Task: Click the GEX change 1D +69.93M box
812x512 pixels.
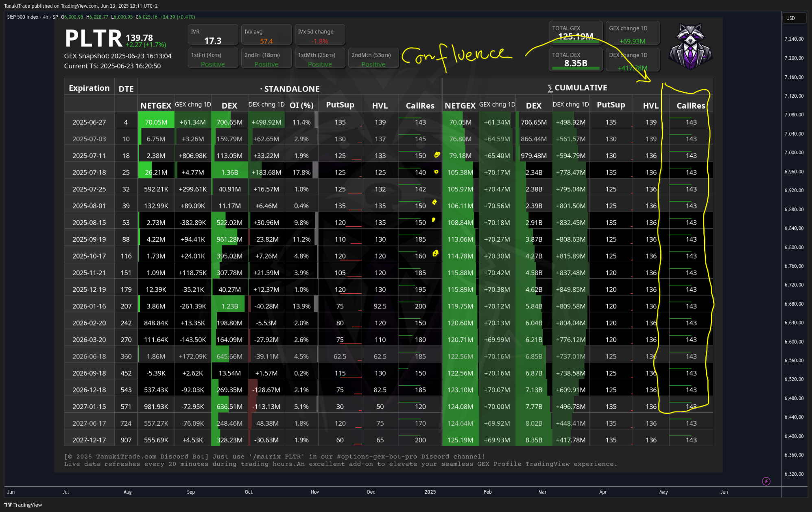Action: 632,33
